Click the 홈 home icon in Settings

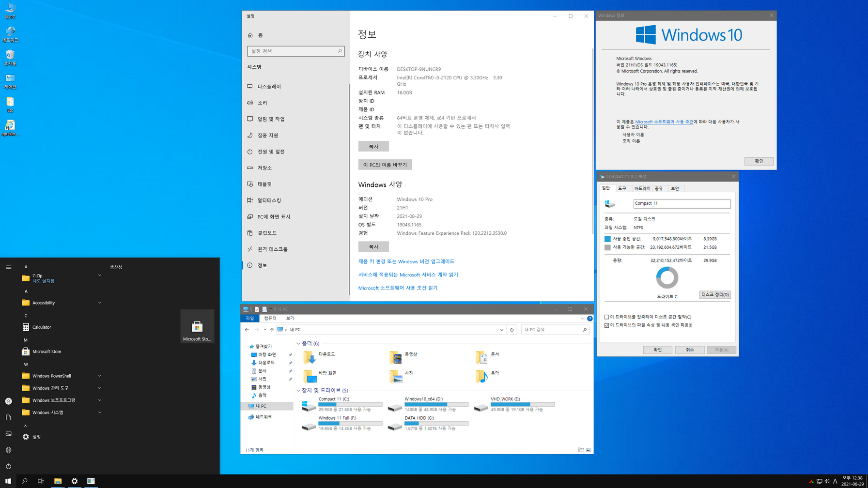coord(250,35)
